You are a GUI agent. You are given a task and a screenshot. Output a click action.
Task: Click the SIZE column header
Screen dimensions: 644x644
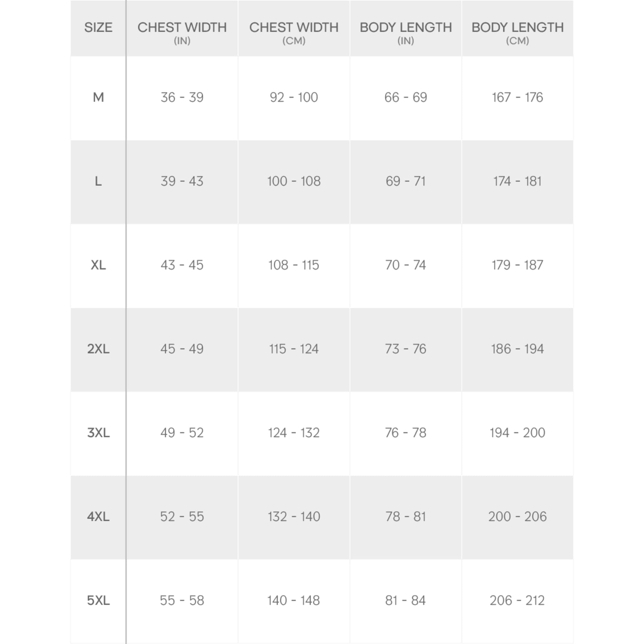tap(98, 28)
